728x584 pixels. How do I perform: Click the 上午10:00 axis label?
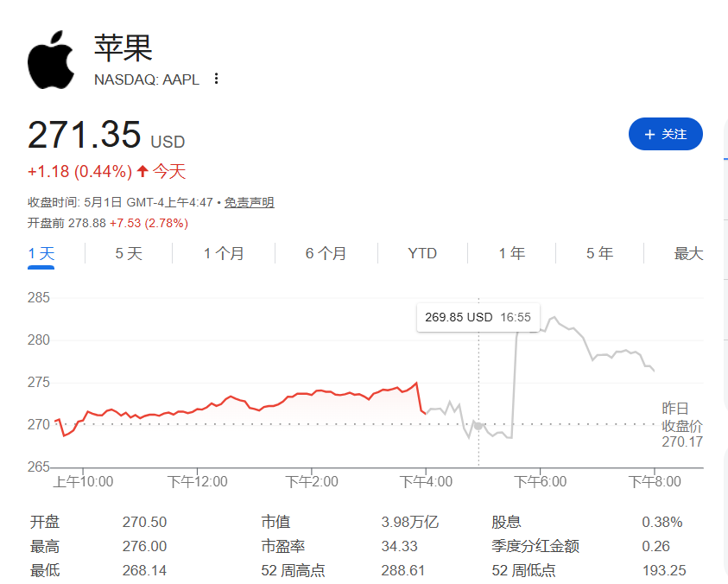pyautogui.click(x=83, y=482)
